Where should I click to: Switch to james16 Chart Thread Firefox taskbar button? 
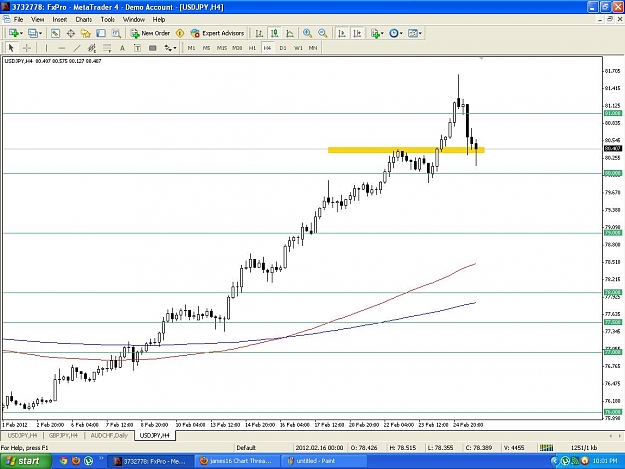point(238,461)
